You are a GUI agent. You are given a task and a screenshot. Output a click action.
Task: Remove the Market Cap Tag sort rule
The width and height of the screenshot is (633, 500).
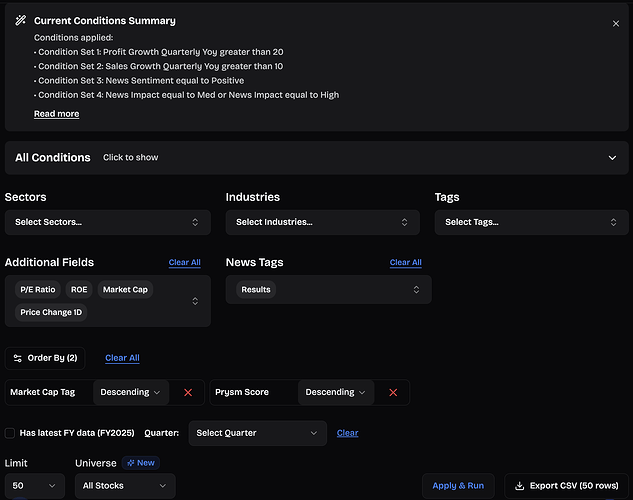pos(188,393)
